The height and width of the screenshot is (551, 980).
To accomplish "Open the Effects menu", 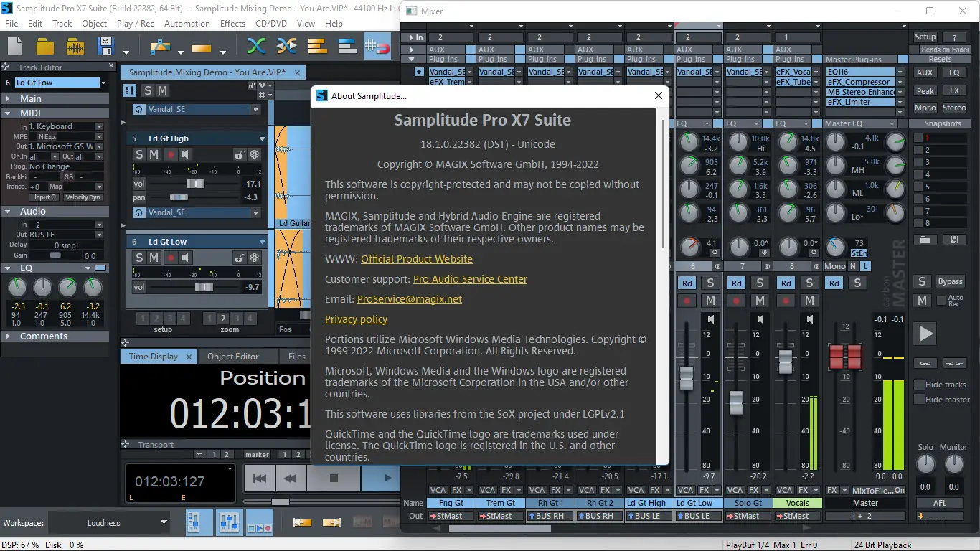I will [x=232, y=23].
